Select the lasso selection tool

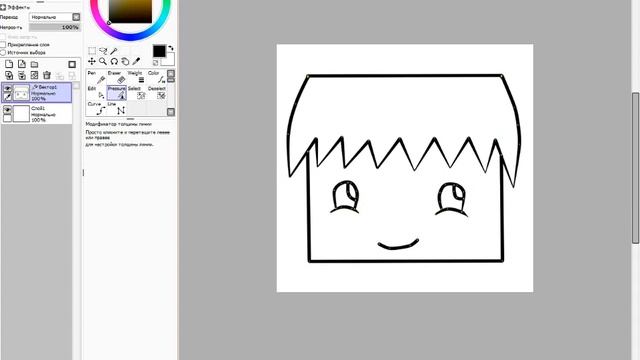point(103,51)
